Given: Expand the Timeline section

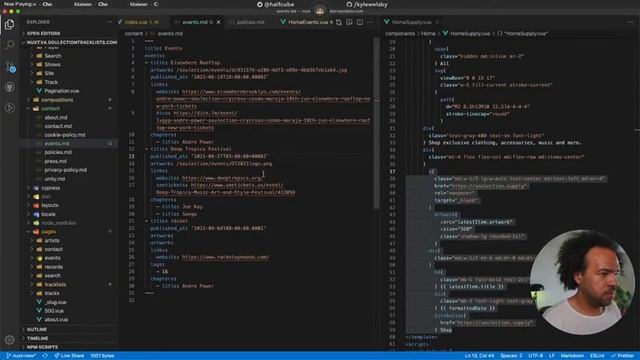Looking at the screenshot, I should pyautogui.click(x=69, y=338).
